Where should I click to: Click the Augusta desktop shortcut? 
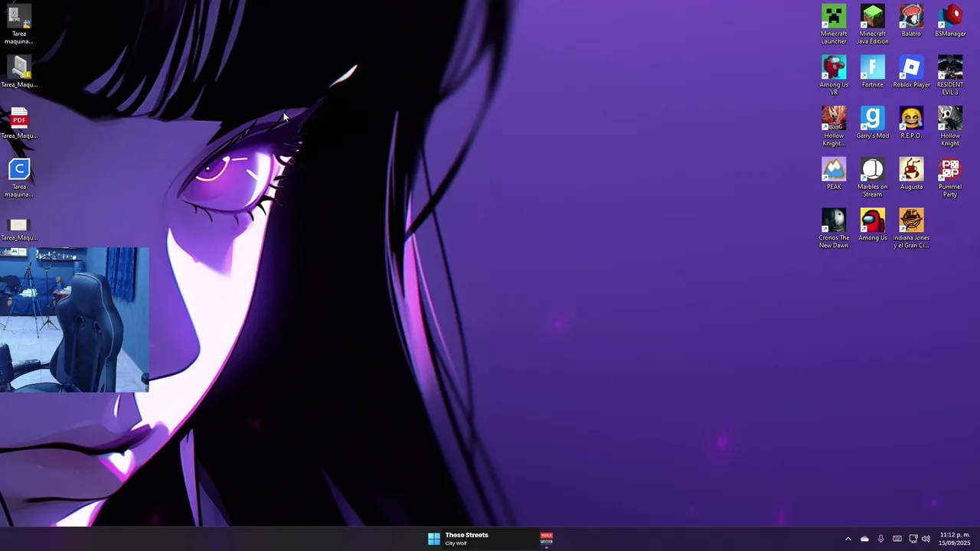(x=911, y=174)
